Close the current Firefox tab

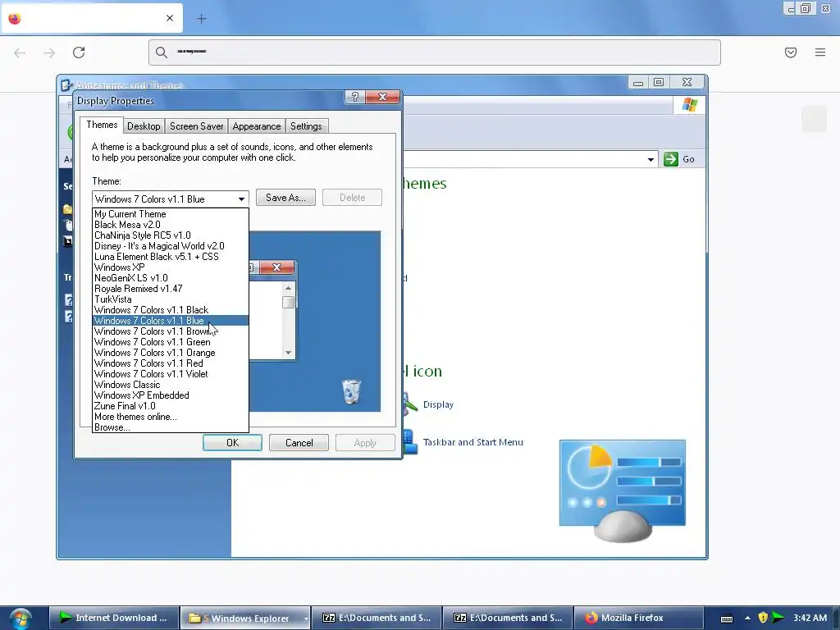(170, 18)
